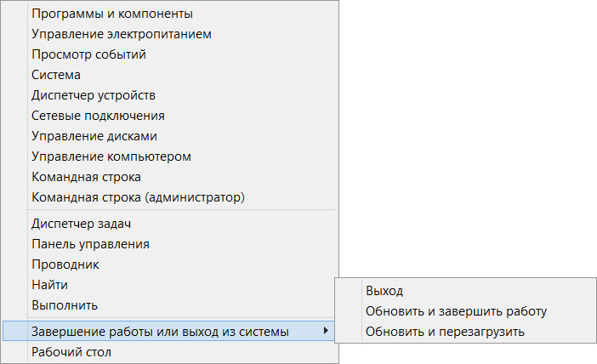Choose Выполнить to open Run dialog
The image size is (597, 364).
pyautogui.click(x=64, y=305)
